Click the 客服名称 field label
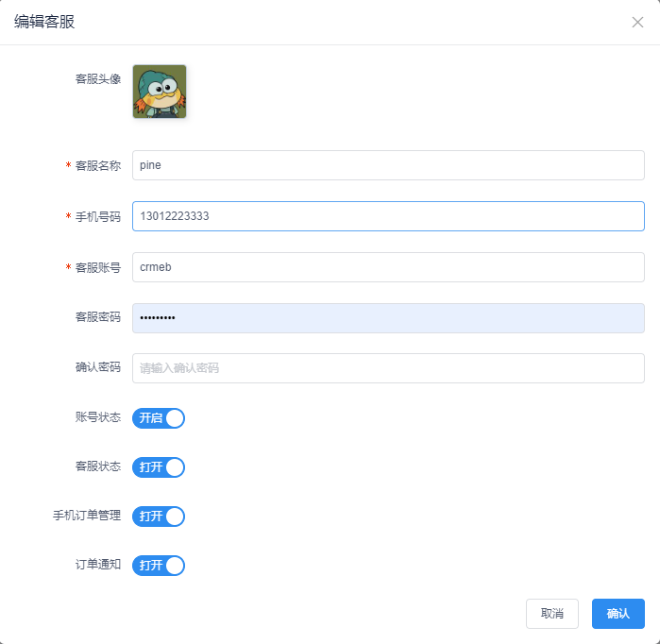This screenshot has height=644, width=660. 98,165
